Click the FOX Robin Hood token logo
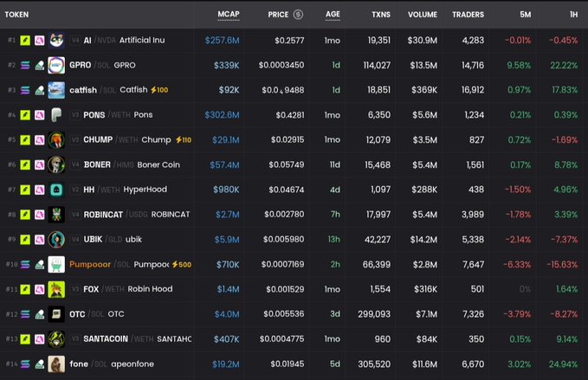Image resolution: width=588 pixels, height=380 pixels. (x=56, y=289)
